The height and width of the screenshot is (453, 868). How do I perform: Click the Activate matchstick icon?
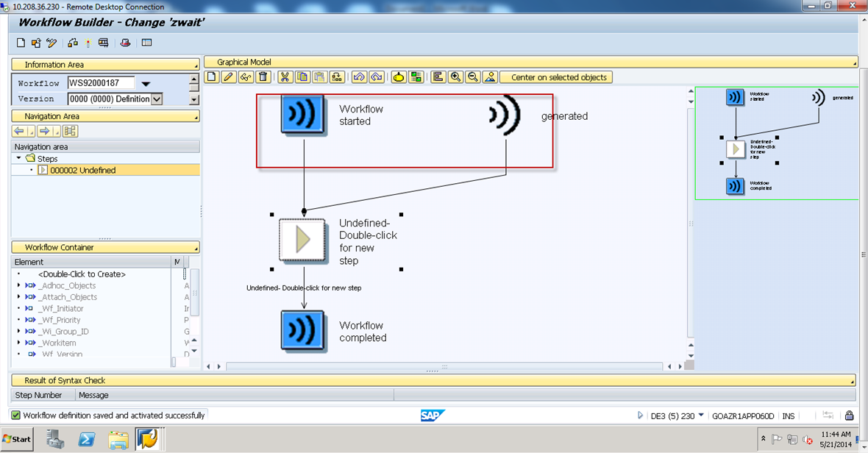point(88,43)
